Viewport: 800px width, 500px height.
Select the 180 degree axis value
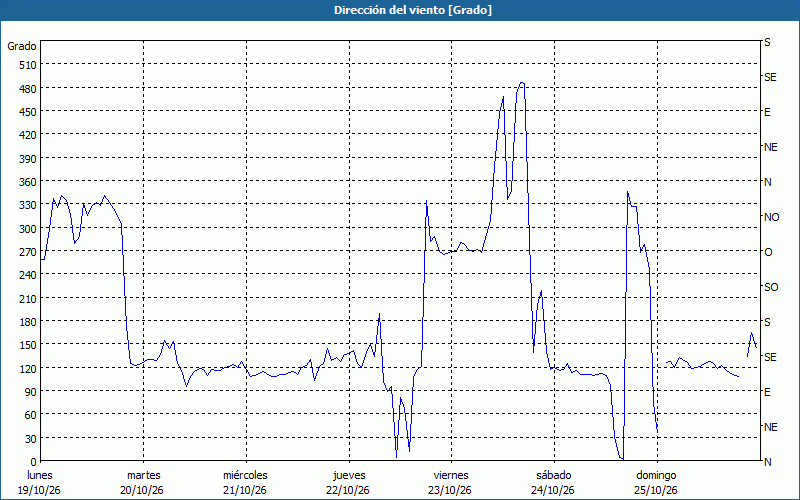(27, 322)
